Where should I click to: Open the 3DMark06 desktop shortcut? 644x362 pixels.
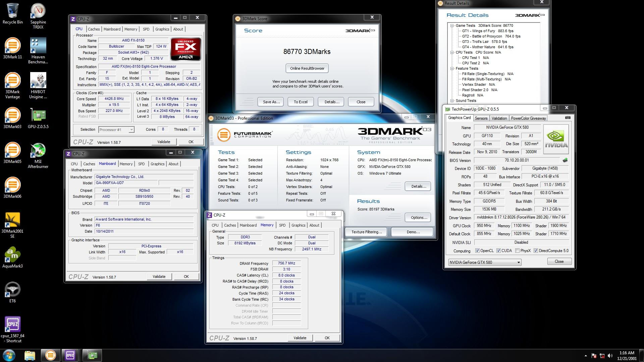pyautogui.click(x=12, y=188)
